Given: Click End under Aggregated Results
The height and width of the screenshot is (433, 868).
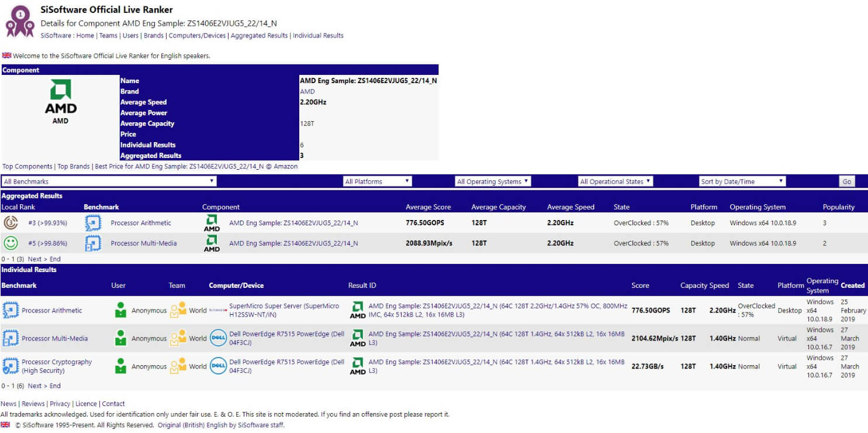Looking at the screenshot, I should (55, 259).
